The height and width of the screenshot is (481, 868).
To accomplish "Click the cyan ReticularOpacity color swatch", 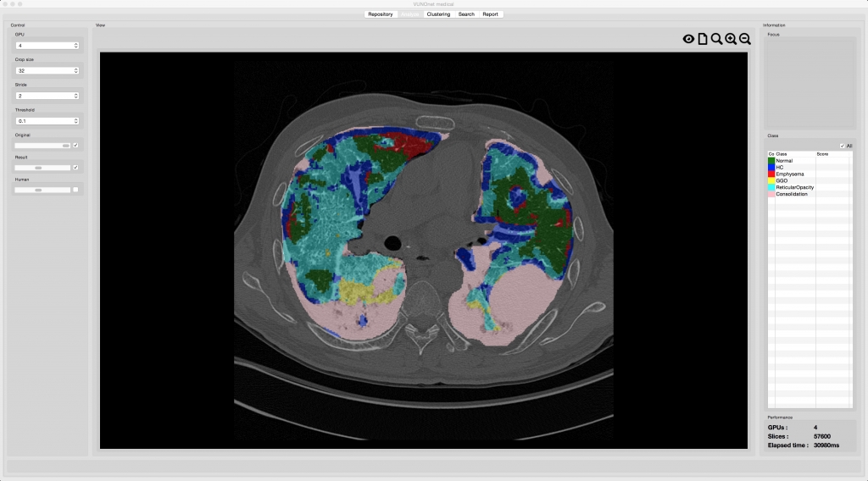I will pyautogui.click(x=771, y=187).
